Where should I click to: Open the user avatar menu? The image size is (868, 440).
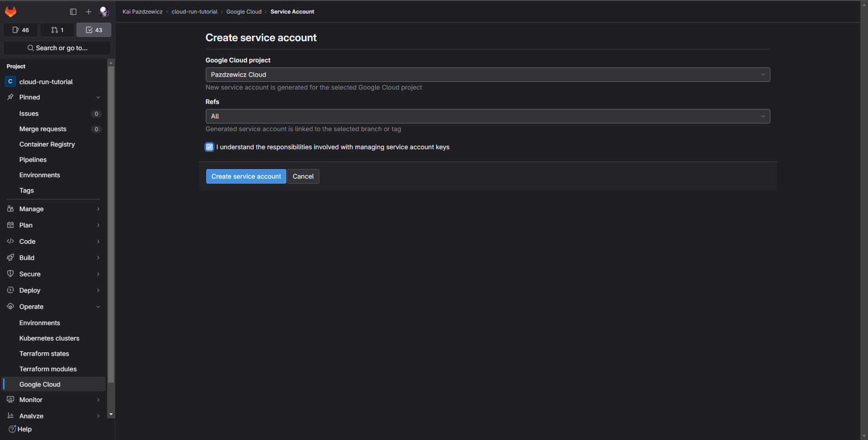click(x=104, y=12)
